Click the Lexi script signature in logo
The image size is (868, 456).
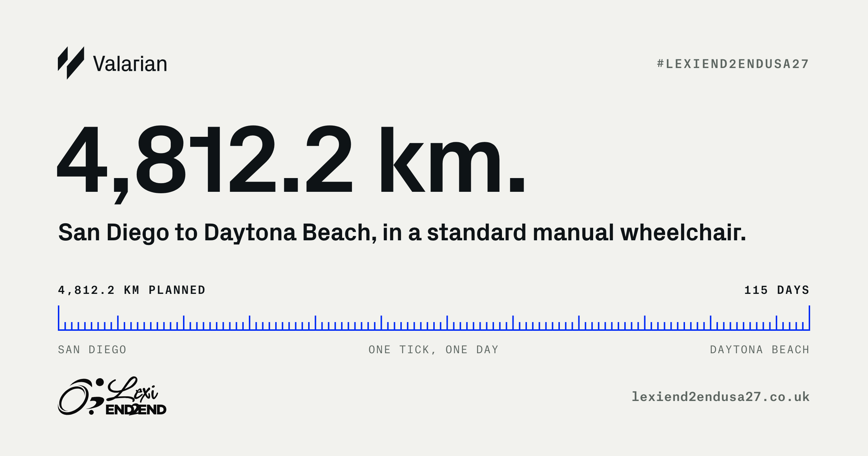point(132,389)
